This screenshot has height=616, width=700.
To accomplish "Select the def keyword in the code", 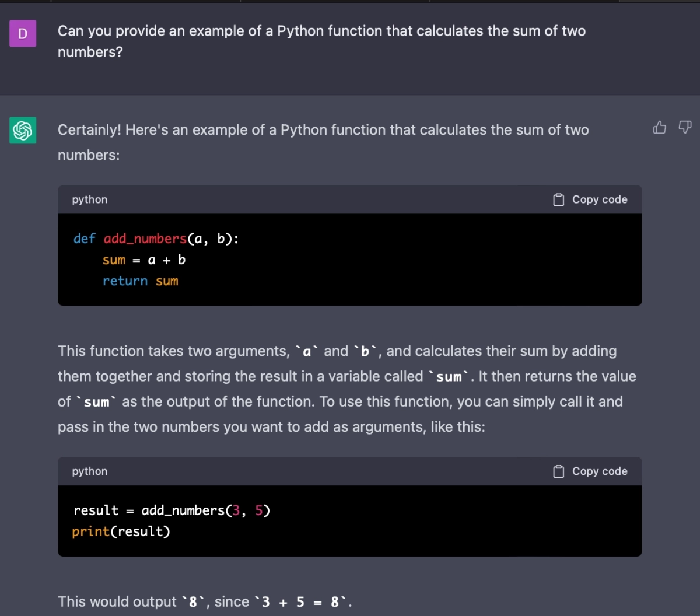I will coord(84,239).
